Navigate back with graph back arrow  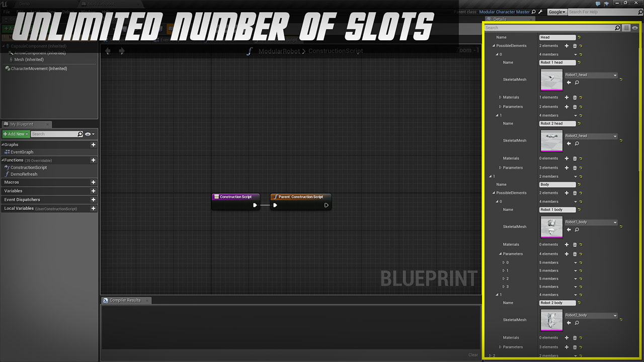(x=108, y=51)
